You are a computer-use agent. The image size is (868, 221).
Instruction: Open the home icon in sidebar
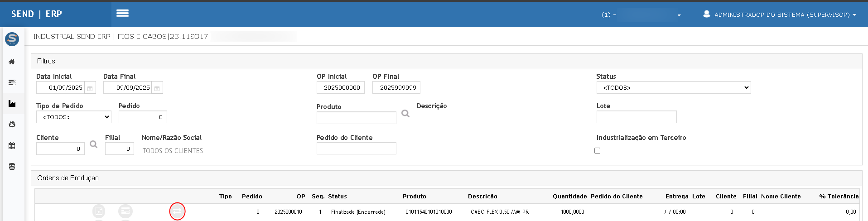[12, 62]
